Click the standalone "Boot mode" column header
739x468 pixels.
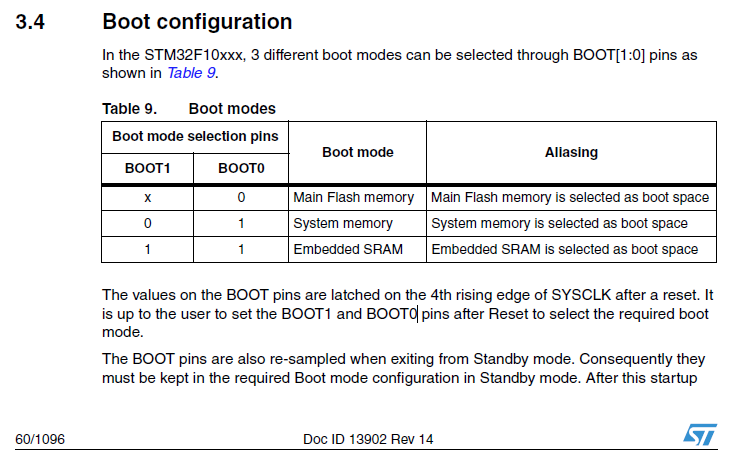(357, 152)
